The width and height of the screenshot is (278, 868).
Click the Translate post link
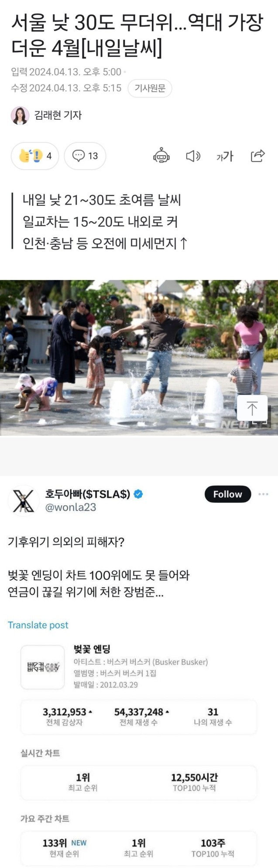point(38,625)
